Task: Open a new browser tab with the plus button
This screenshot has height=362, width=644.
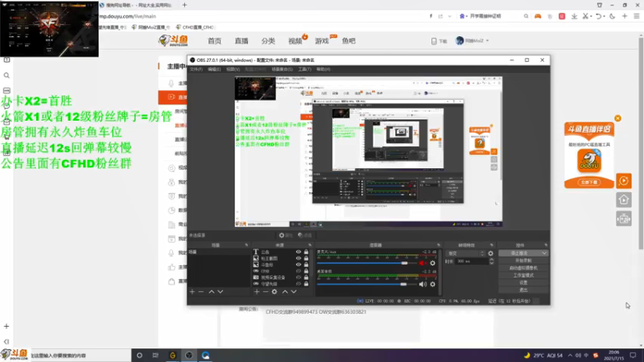Action: [x=184, y=5]
